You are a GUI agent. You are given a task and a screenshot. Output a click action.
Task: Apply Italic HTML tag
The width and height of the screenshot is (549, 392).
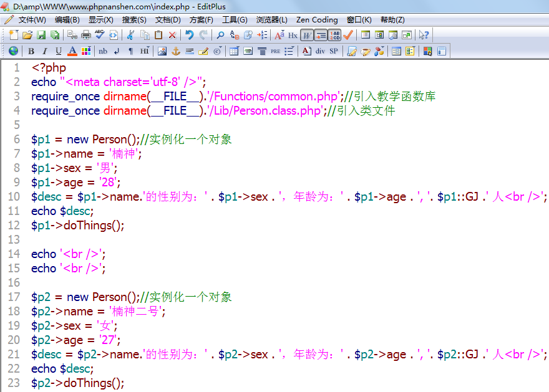pos(44,51)
